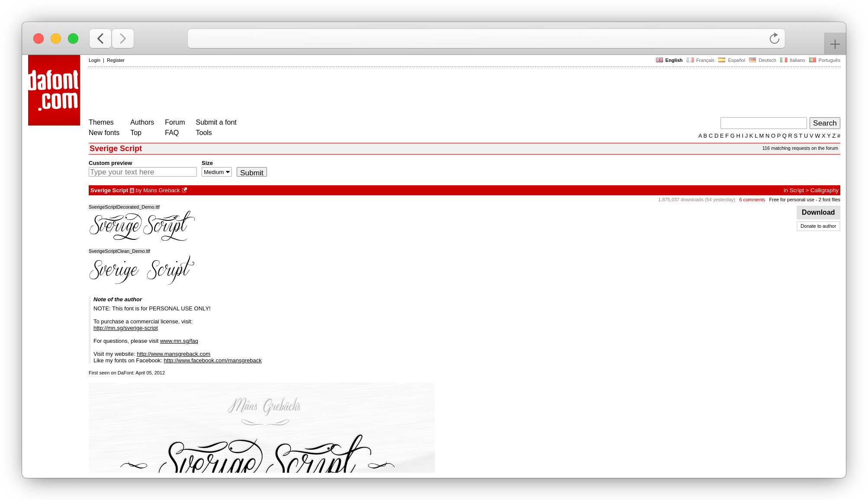This screenshot has height=500, width=868.
Task: Click the Sverige Script title in red bar
Action: 109,190
